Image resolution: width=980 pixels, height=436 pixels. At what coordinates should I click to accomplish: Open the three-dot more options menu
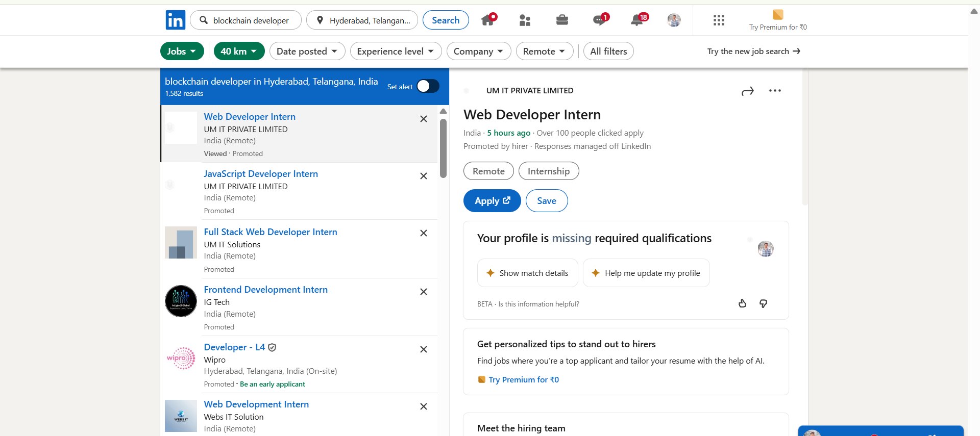[x=775, y=91]
